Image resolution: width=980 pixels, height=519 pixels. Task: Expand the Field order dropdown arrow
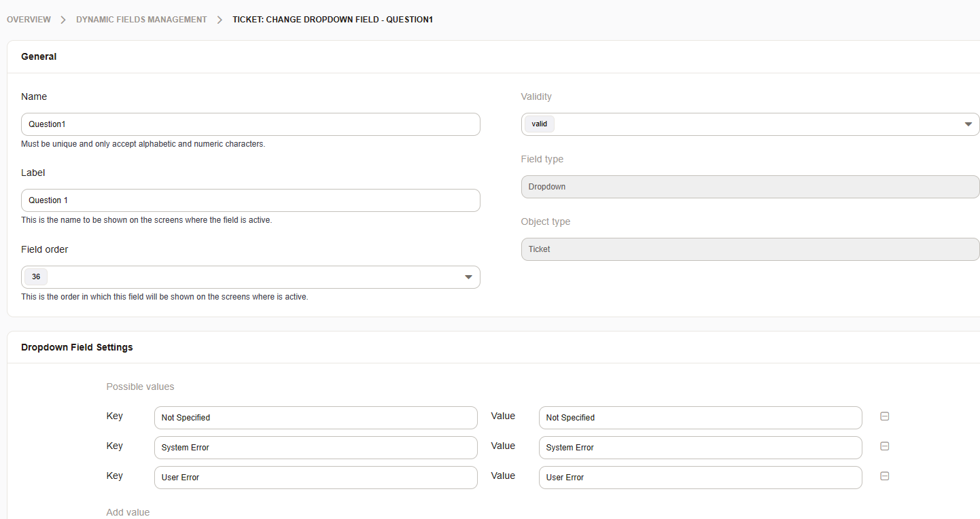(x=468, y=277)
